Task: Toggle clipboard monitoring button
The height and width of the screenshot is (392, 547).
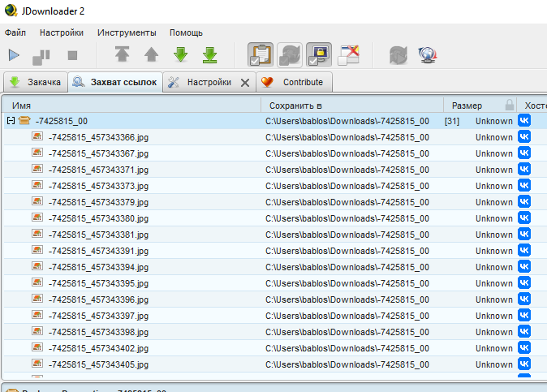Action: point(261,55)
